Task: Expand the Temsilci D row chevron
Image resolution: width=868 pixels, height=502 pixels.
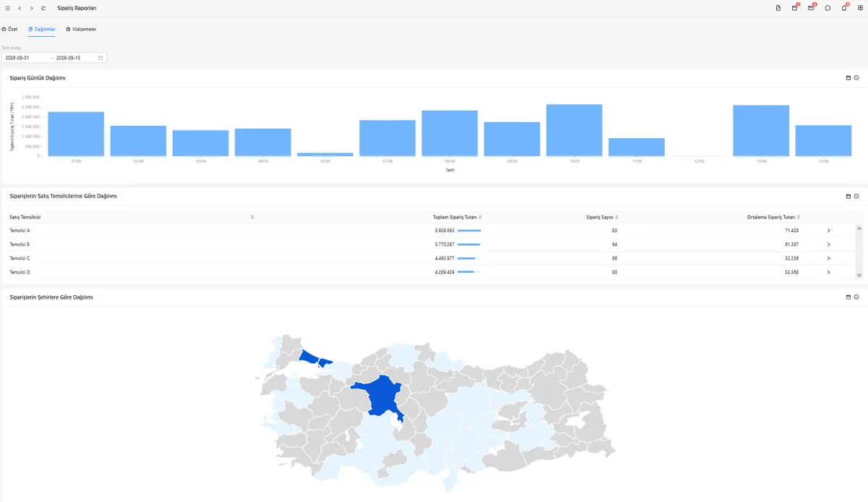Action: click(x=828, y=272)
